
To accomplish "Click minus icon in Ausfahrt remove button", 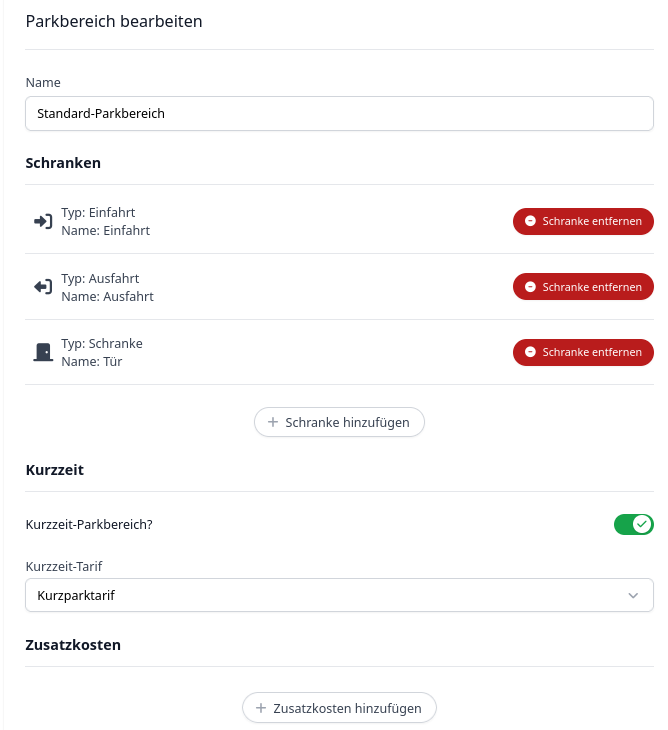I will [x=530, y=287].
